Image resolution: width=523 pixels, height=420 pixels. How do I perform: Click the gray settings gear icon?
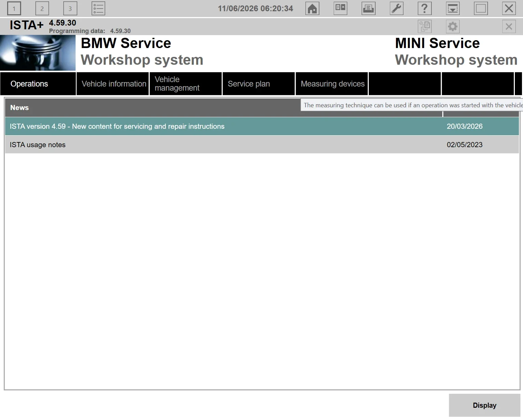[x=453, y=27]
